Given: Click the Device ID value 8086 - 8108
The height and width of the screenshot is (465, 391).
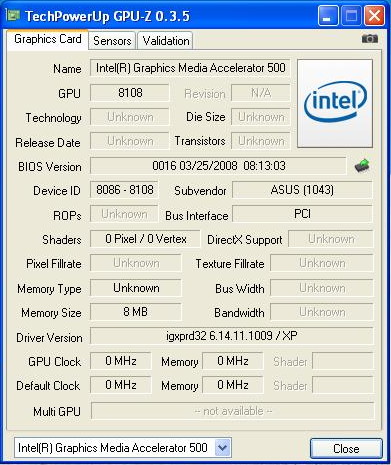Looking at the screenshot, I should point(124,190).
